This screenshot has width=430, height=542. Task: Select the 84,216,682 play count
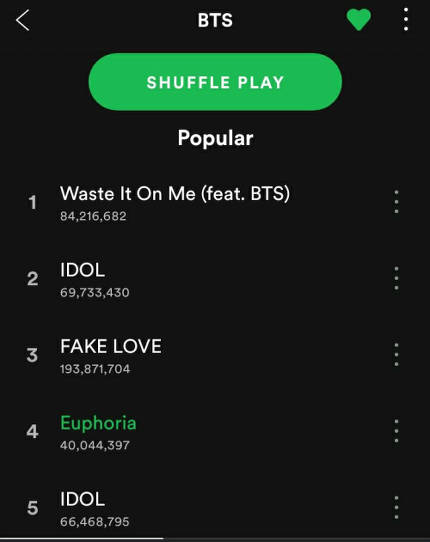tap(93, 216)
